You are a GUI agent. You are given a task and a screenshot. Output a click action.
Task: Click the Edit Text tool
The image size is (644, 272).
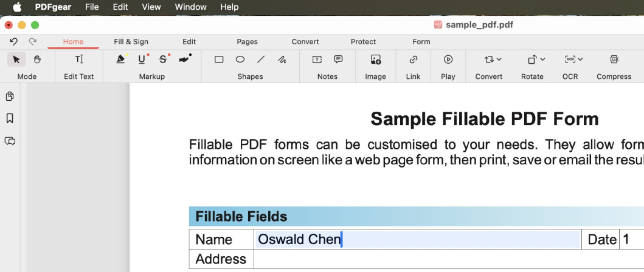tap(79, 59)
